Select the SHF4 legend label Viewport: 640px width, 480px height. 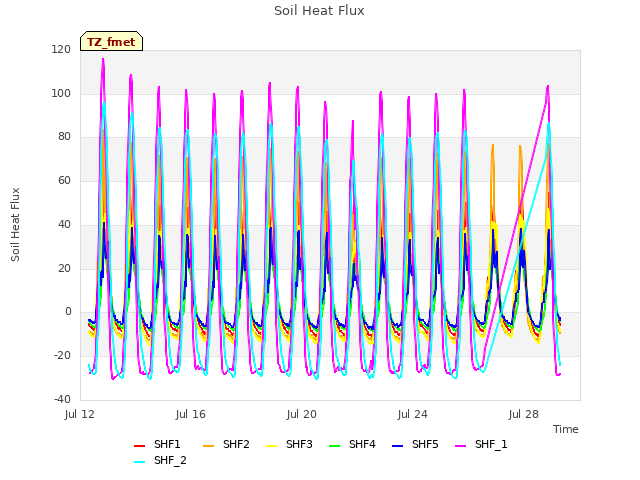click(362, 444)
